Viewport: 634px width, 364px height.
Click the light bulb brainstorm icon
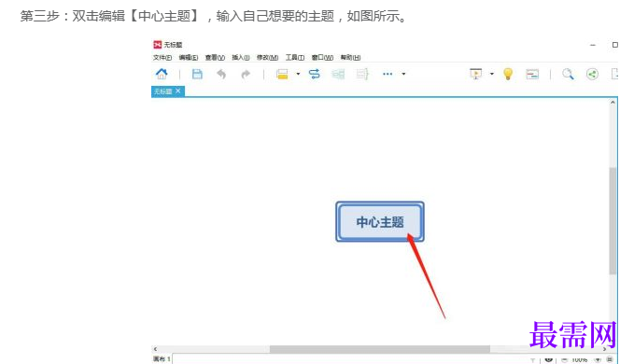508,74
